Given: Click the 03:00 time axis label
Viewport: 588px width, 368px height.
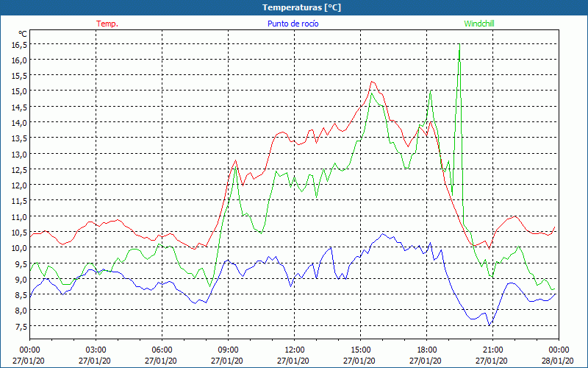Looking at the screenshot, I should click(96, 350).
